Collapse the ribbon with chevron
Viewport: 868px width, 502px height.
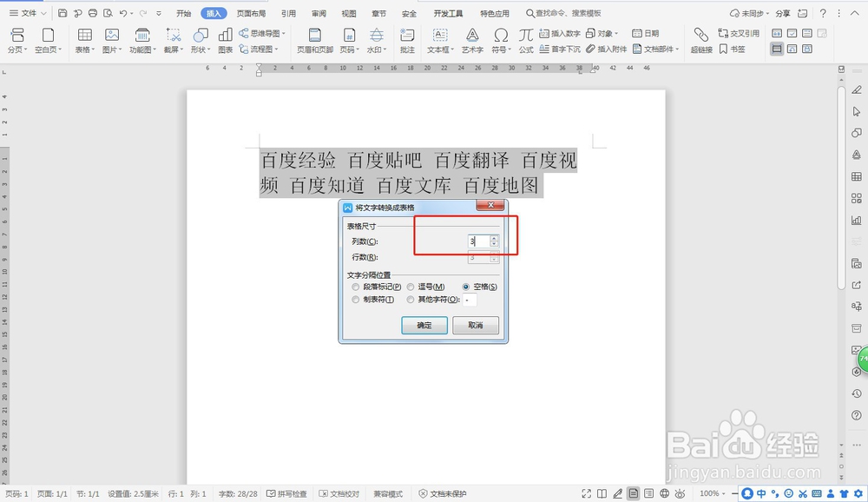click(x=854, y=13)
